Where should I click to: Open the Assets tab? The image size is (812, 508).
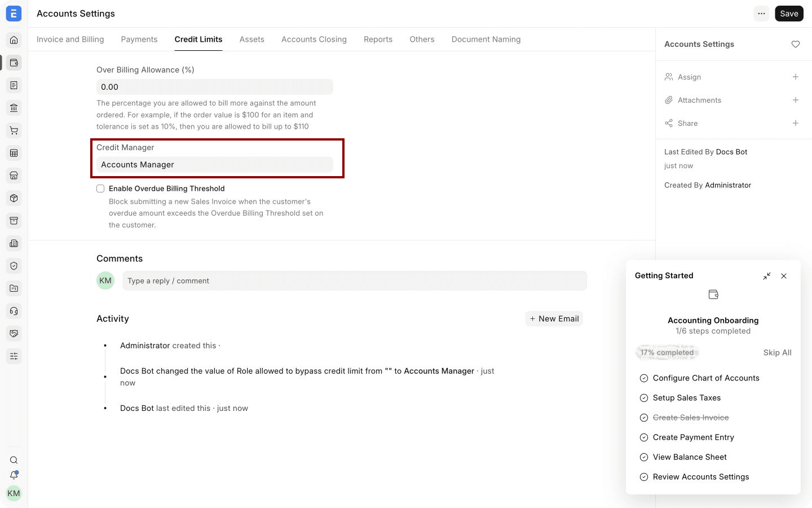[252, 40]
